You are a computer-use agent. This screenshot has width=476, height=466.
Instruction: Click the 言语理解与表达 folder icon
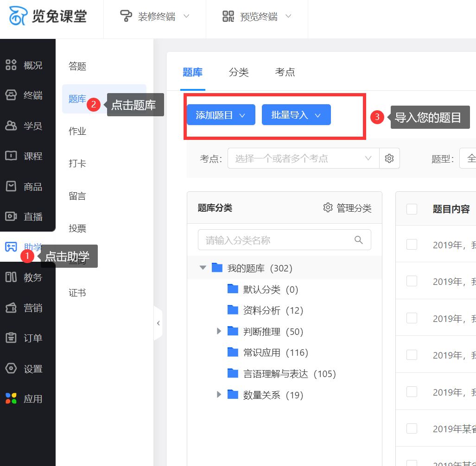(x=233, y=373)
